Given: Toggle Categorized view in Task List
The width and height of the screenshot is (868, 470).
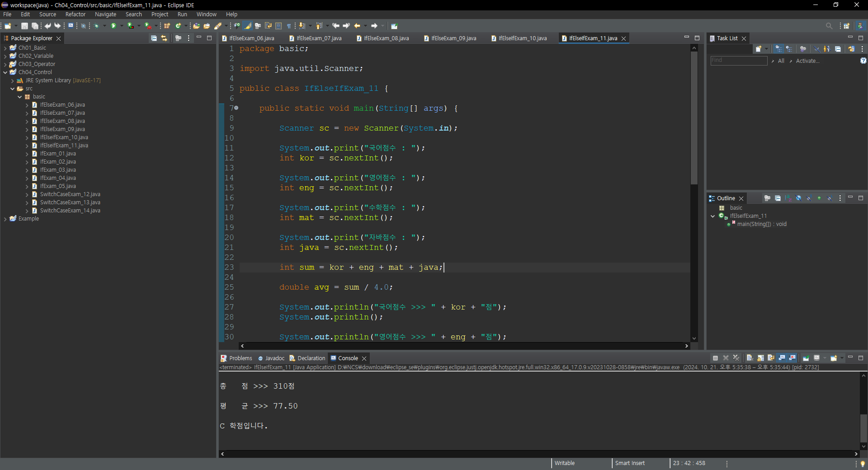Looking at the screenshot, I should (x=778, y=49).
